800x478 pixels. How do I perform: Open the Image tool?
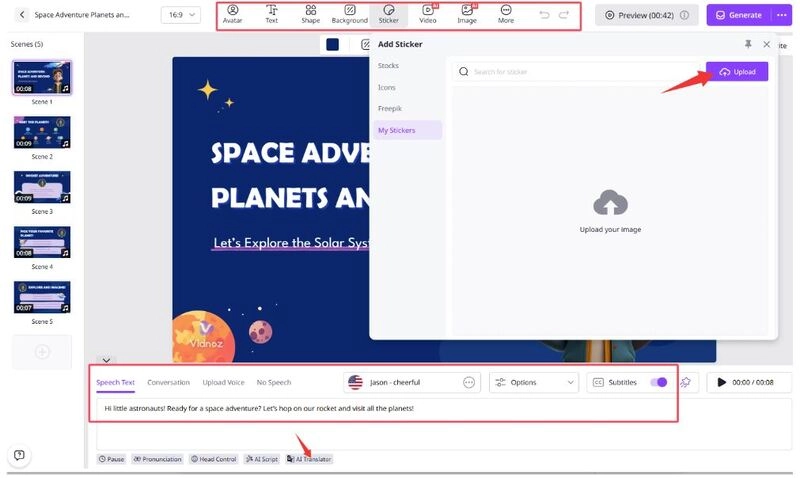[x=466, y=14]
